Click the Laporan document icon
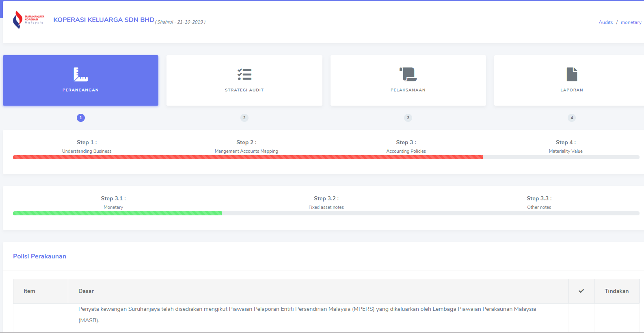The height and width of the screenshot is (334, 644). (x=572, y=74)
